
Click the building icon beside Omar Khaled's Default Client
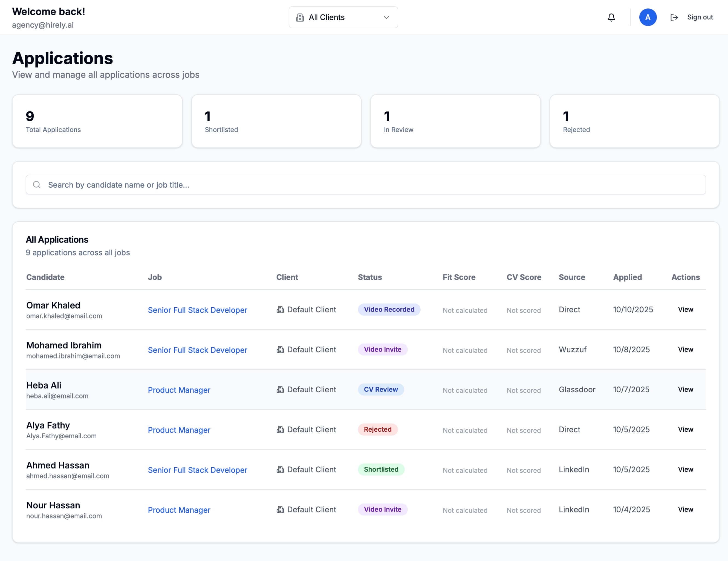[x=280, y=310]
